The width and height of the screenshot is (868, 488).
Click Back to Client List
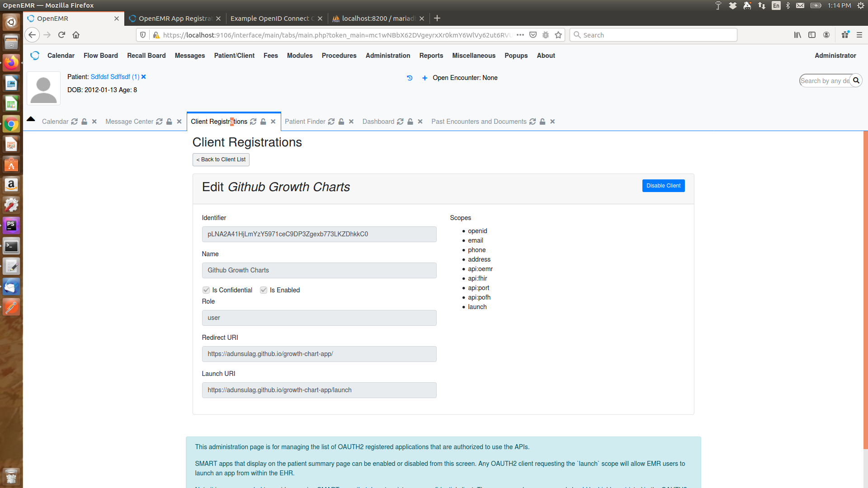tap(221, 160)
